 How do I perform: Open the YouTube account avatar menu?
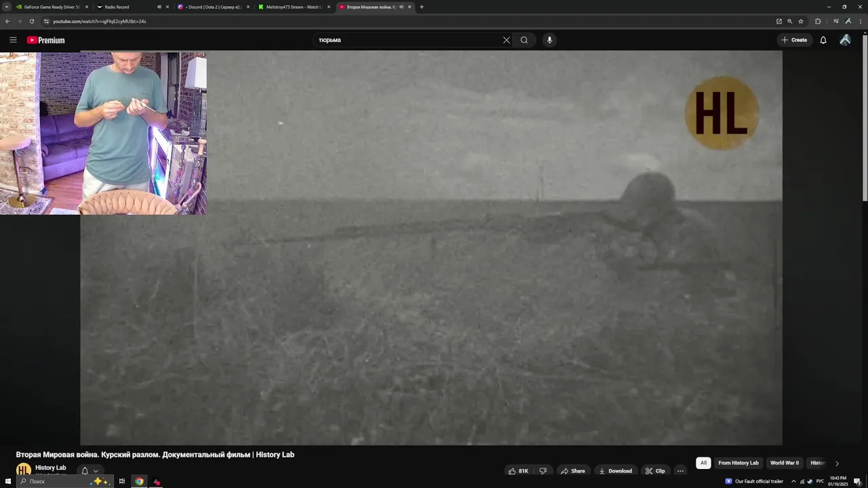point(845,40)
